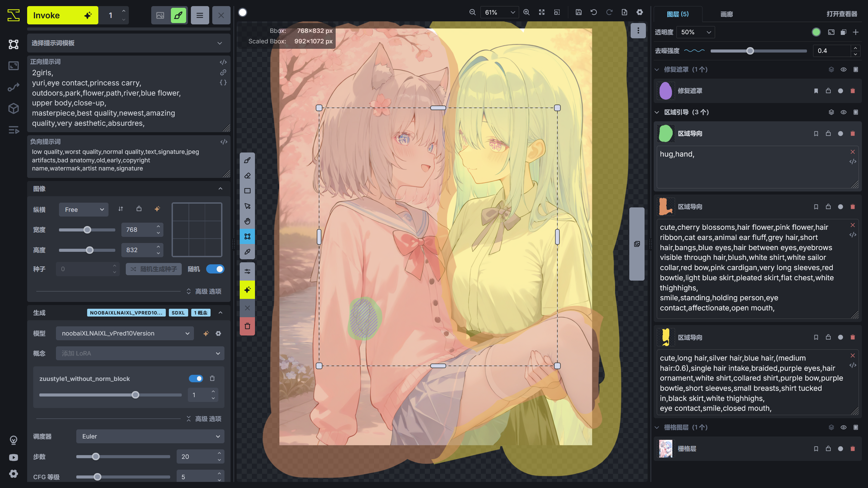Hide the 修复遮罩 group via its eye icon
Image resolution: width=868 pixels, height=488 pixels.
844,69
